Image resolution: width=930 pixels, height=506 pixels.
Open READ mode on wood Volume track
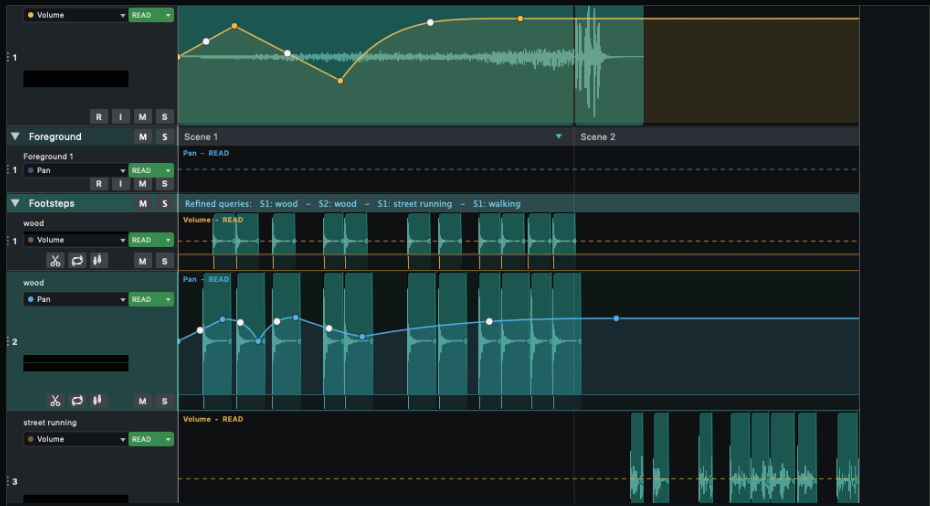pos(151,240)
